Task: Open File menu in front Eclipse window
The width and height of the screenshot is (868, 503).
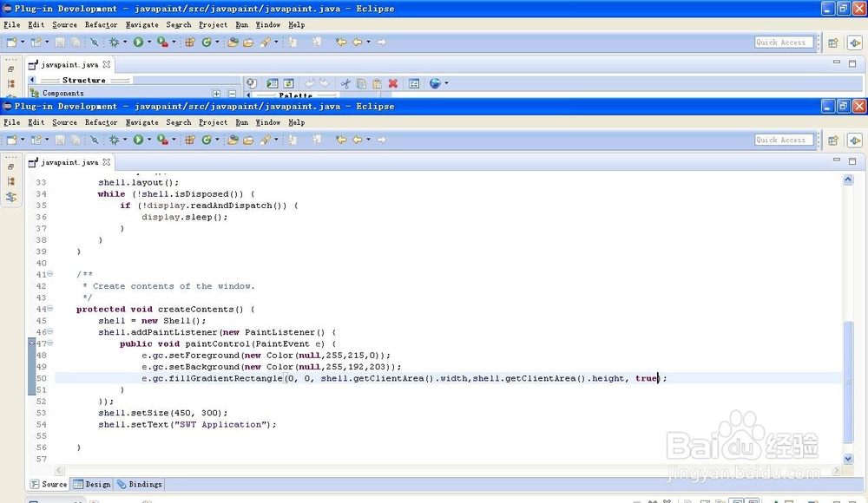Action: pos(11,122)
